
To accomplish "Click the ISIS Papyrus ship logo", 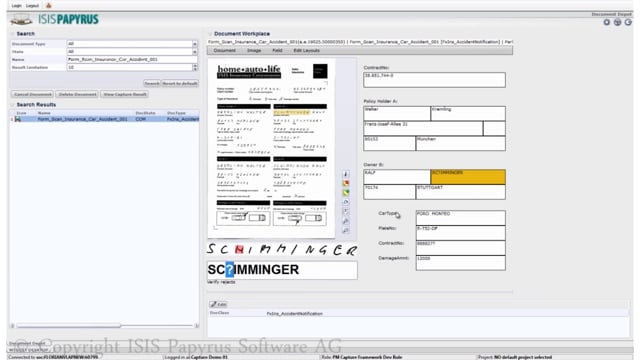I will 21,19.
